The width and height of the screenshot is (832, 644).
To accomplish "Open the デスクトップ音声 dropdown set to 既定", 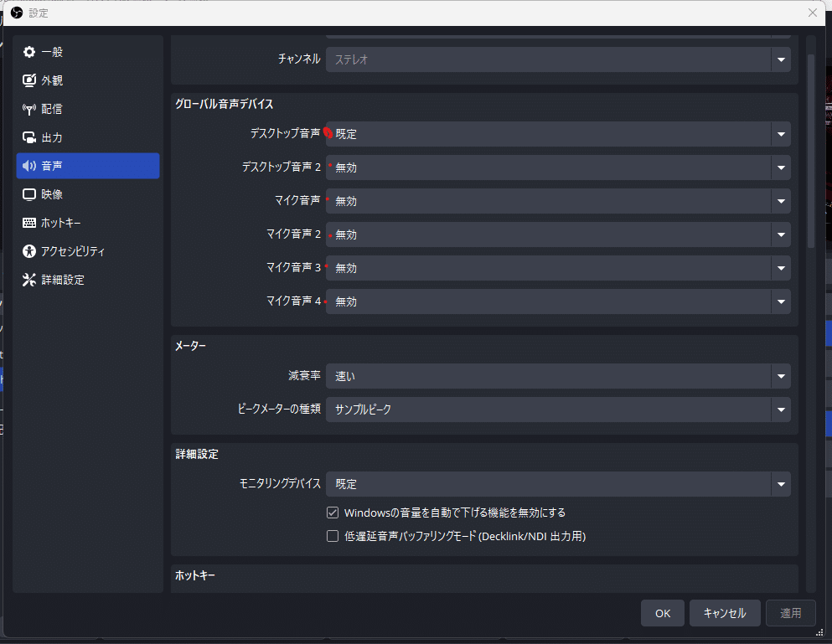I will 558,134.
